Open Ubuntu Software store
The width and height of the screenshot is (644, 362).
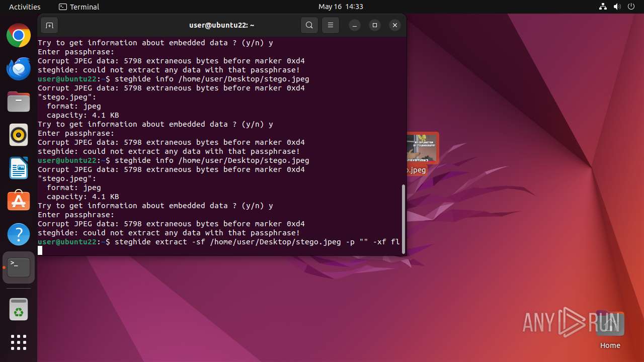coord(19,201)
